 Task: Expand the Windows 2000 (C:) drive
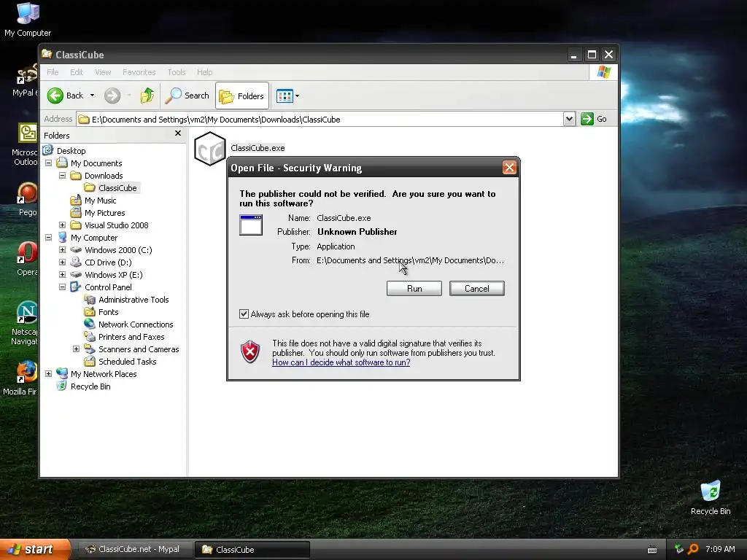pos(63,249)
